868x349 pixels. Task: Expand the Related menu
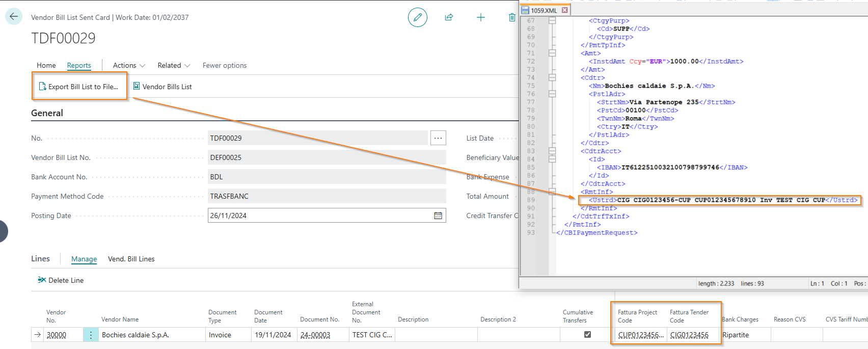[174, 65]
